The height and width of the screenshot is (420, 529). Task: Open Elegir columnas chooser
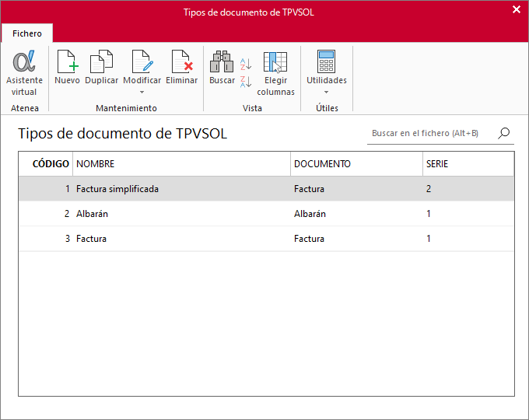coord(275,72)
